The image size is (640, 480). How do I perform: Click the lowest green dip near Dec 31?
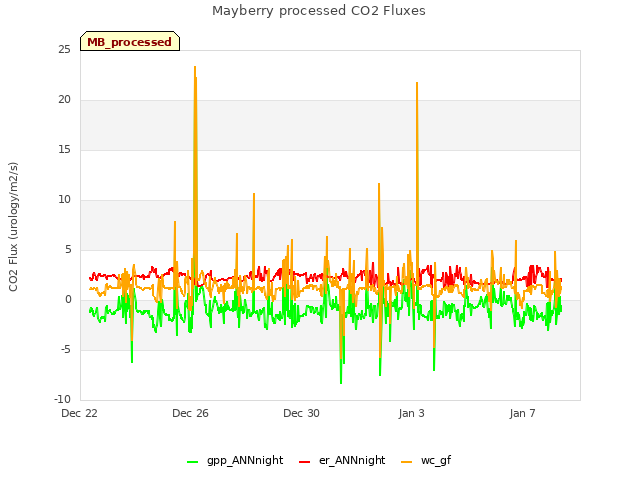click(341, 383)
